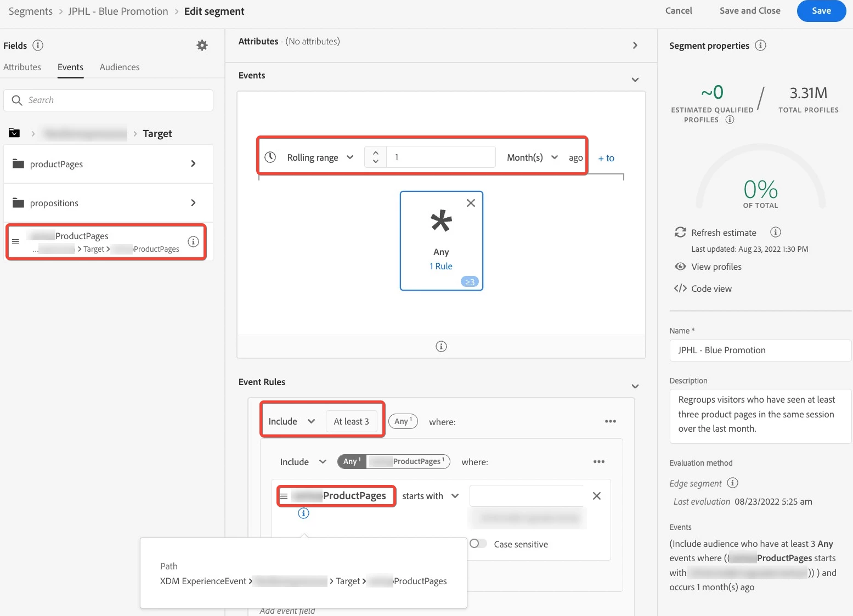The height and width of the screenshot is (616, 853).
Task: Click the Target breadcrumb in fields
Action: point(157,133)
